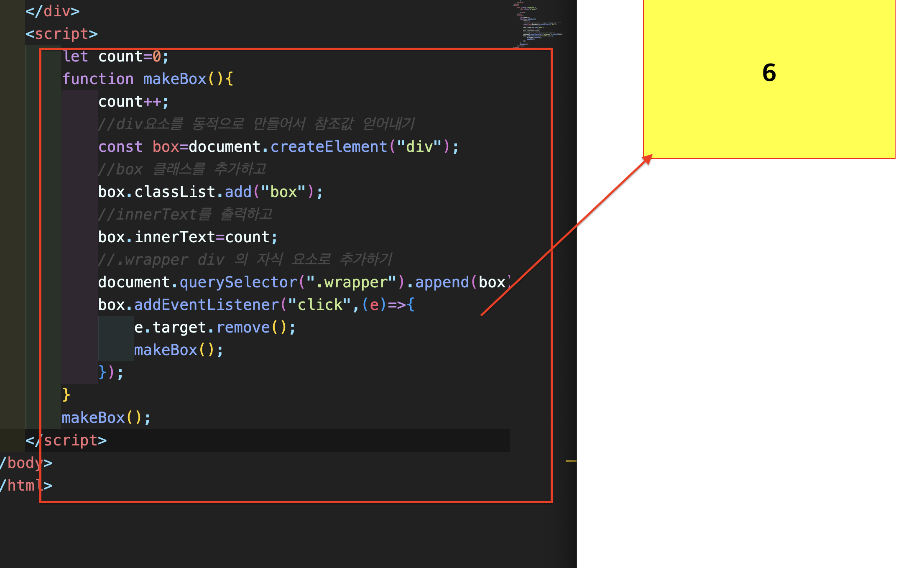The width and height of the screenshot is (924, 568).
Task: Click the final 'makeBox();' call before script end
Action: pyautogui.click(x=106, y=418)
